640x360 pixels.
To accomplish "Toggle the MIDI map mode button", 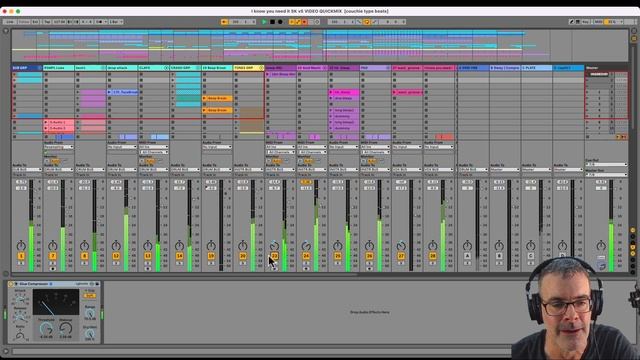I will tap(598, 22).
